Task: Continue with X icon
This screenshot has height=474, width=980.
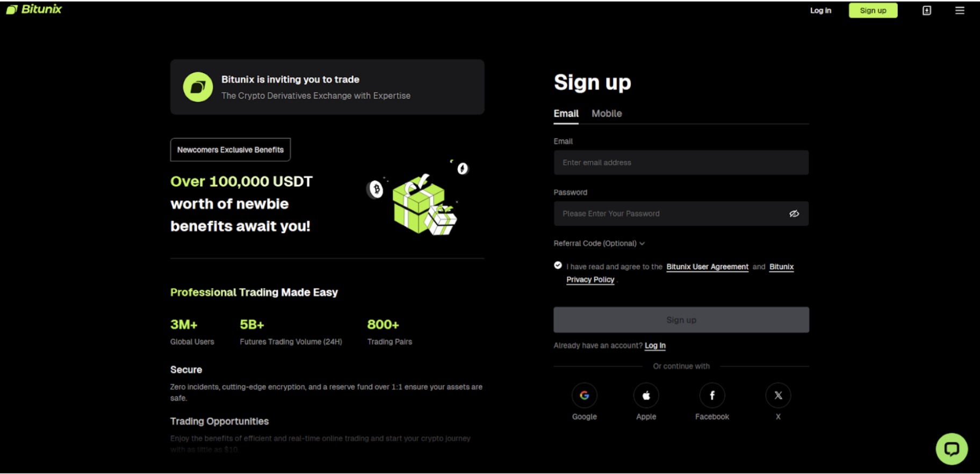Action: pyautogui.click(x=778, y=396)
